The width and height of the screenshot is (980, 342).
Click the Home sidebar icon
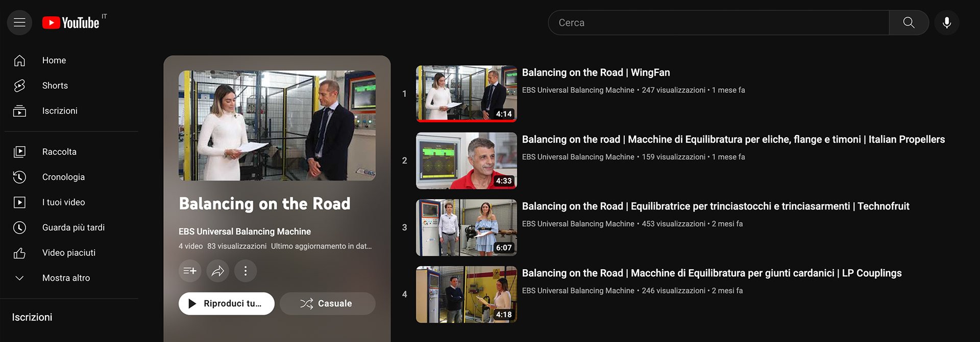[x=19, y=60]
